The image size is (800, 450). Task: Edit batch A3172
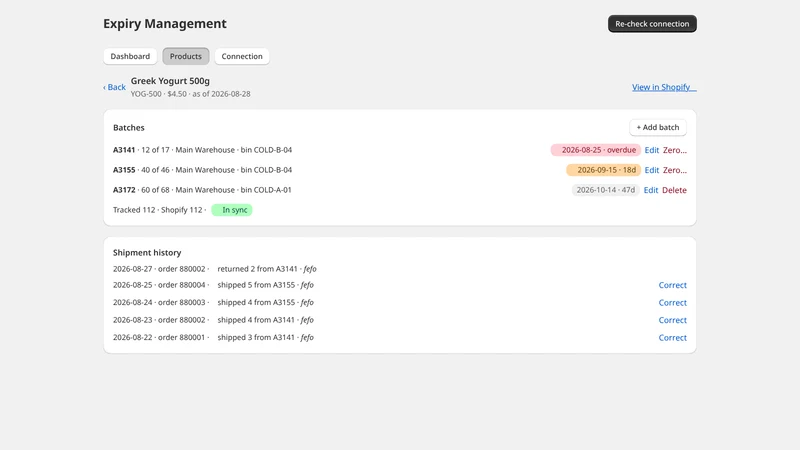[651, 190]
